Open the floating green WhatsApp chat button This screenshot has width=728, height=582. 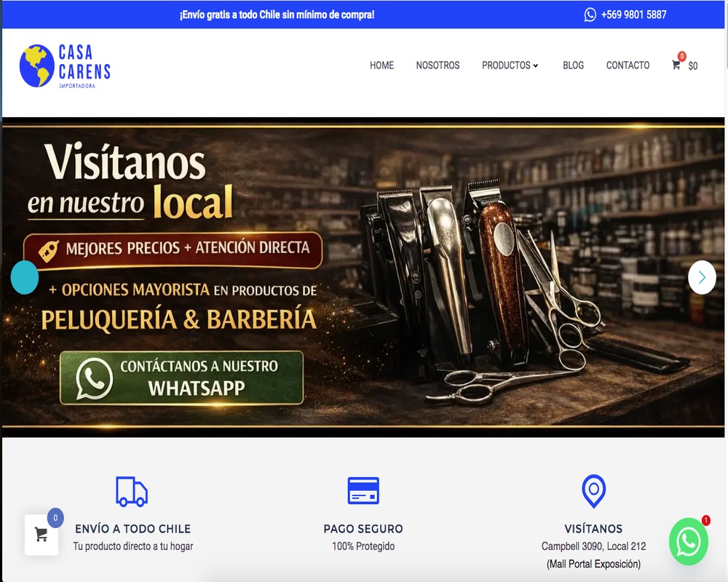coord(689,541)
